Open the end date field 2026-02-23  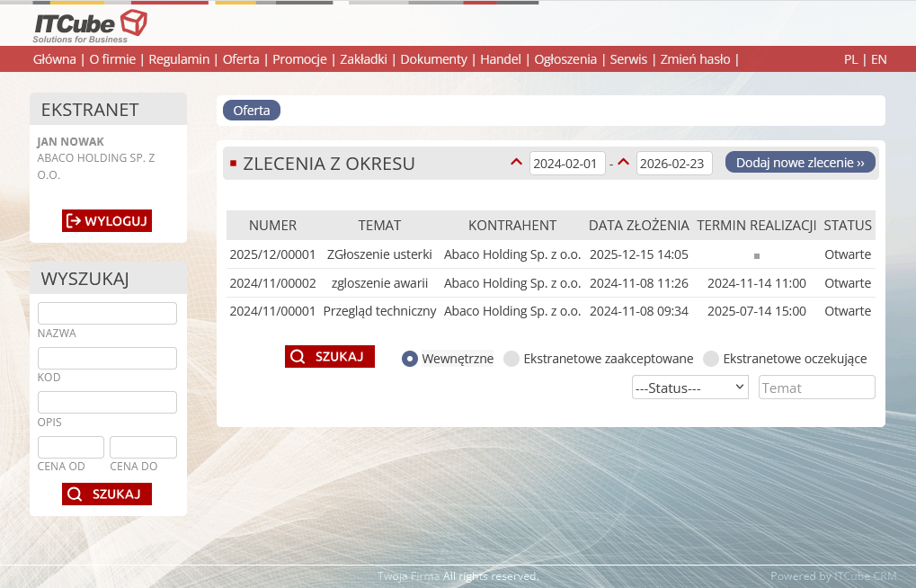pos(674,164)
